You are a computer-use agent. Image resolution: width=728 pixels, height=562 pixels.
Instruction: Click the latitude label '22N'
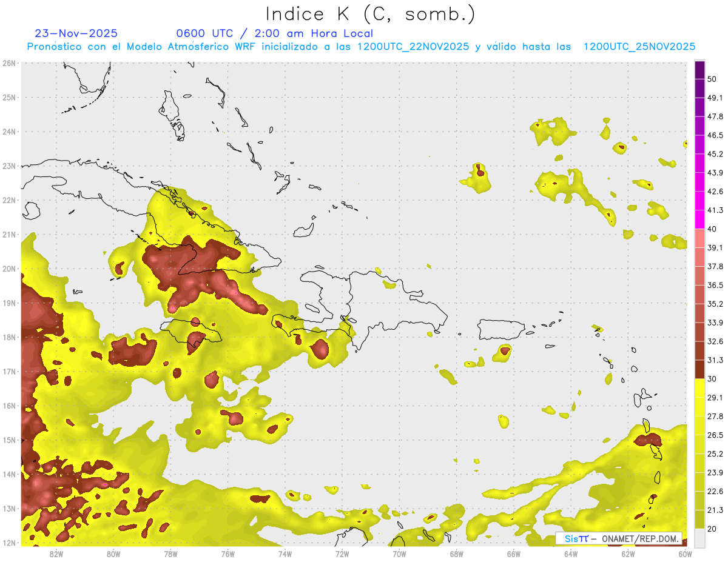[x=9, y=200]
